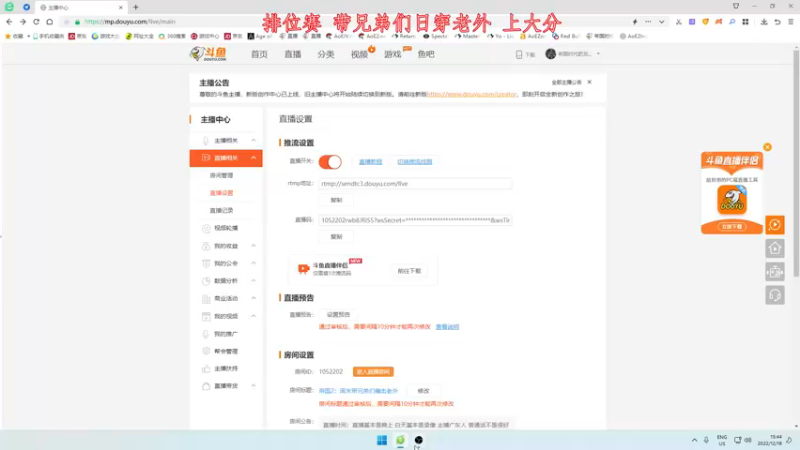Viewport: 800px width, 450px height.
Task: Open the 游戏 nav item
Action: click(x=393, y=54)
